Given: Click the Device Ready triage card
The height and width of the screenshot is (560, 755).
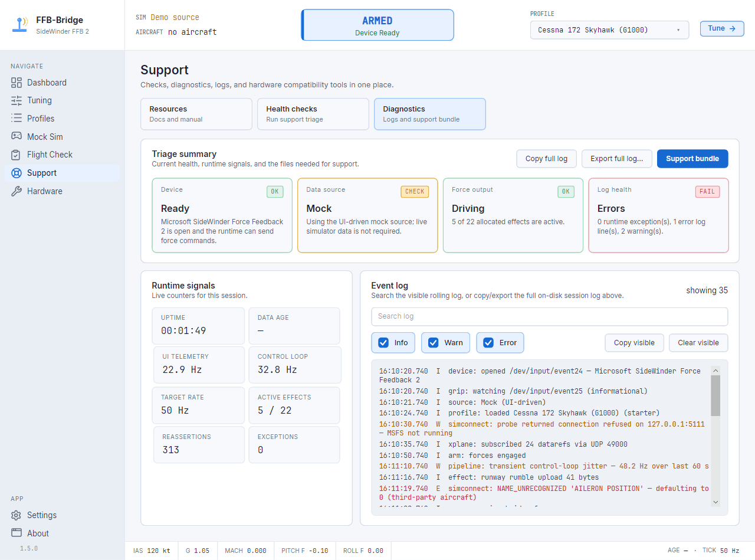Looking at the screenshot, I should (222, 215).
